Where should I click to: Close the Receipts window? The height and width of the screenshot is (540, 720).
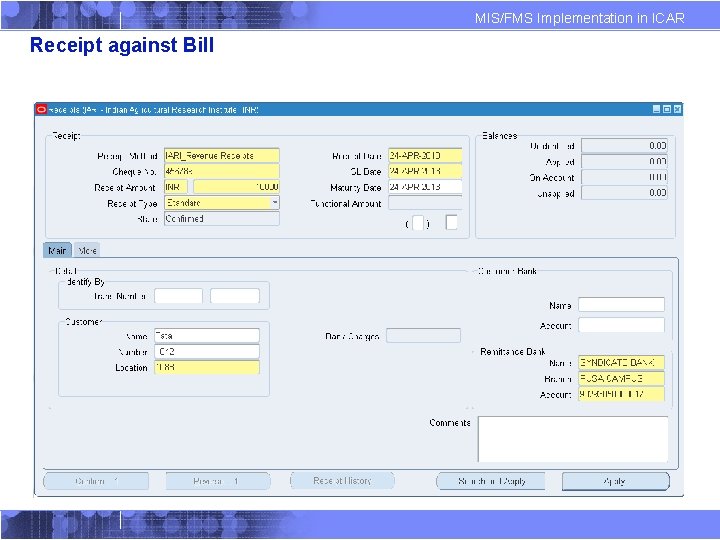pyautogui.click(x=677, y=109)
